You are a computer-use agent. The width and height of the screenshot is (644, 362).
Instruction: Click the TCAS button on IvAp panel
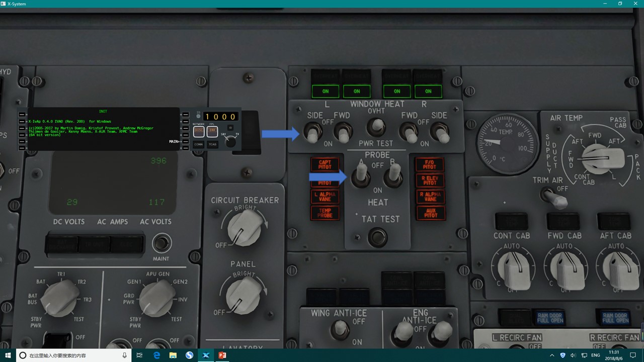[213, 144]
